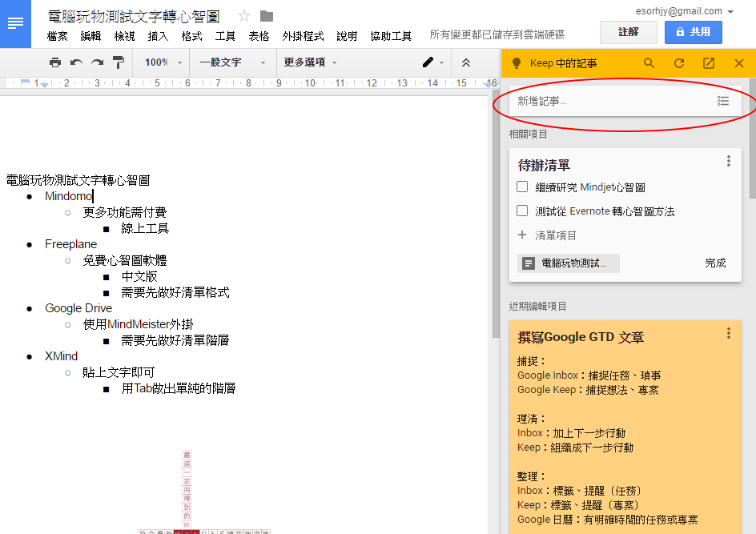The height and width of the screenshot is (534, 756).
Task: Click the 使用MindMeister外掛 sub-bullet
Action: 138,324
